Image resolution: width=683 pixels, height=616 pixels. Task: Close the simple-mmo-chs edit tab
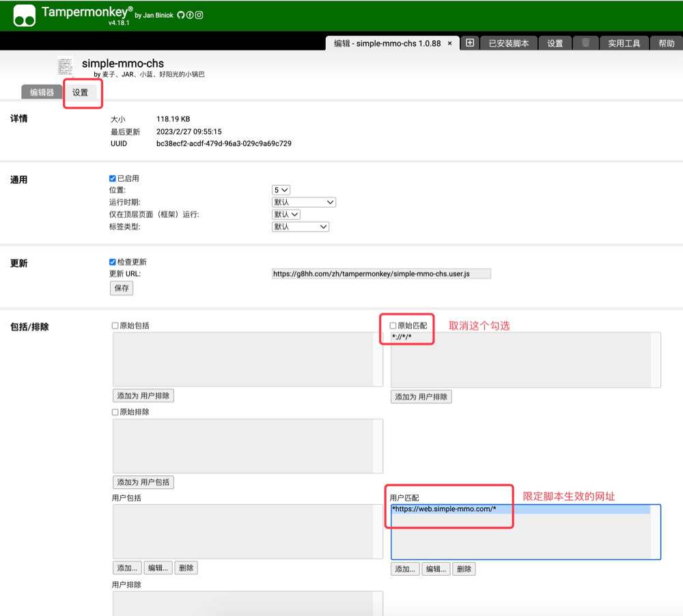coord(450,44)
